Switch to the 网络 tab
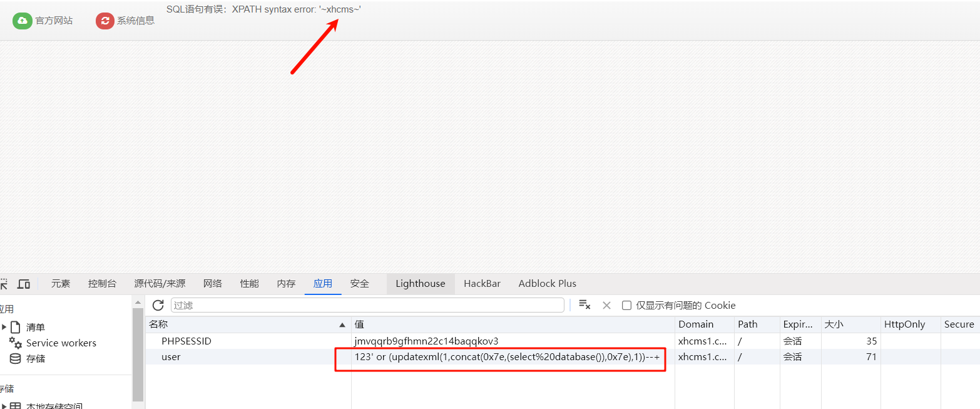The image size is (980, 409). (x=213, y=284)
